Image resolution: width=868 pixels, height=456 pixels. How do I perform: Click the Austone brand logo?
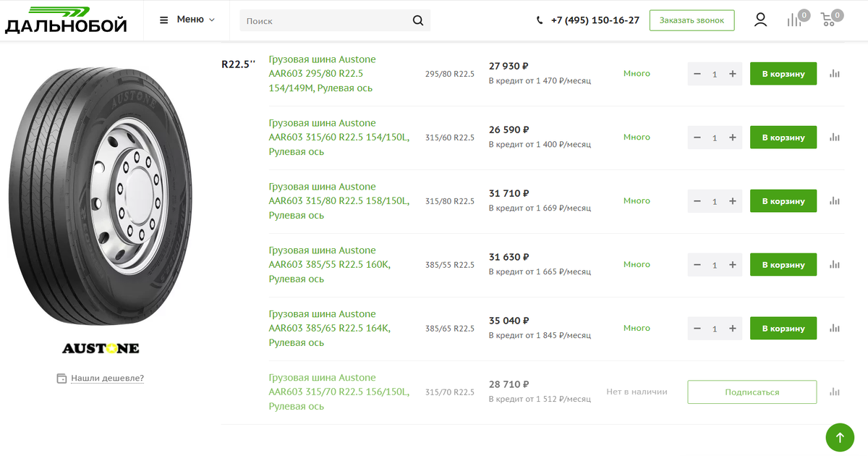coord(101,348)
